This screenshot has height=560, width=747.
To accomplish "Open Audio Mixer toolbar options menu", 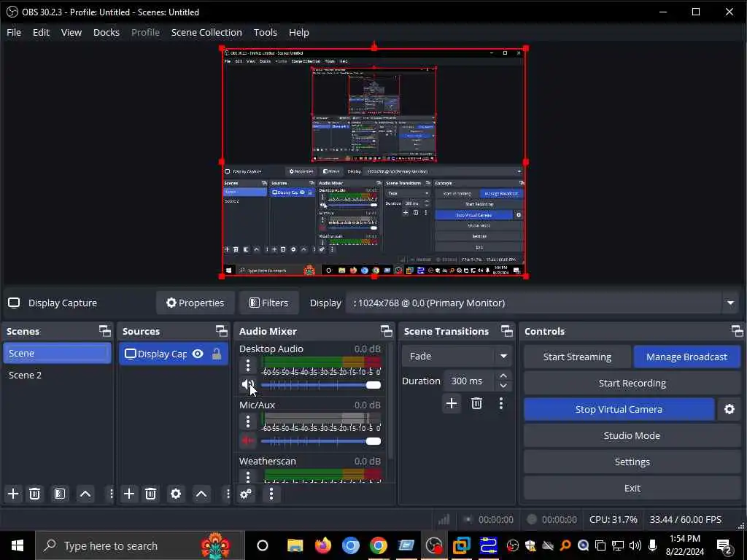I will [271, 494].
